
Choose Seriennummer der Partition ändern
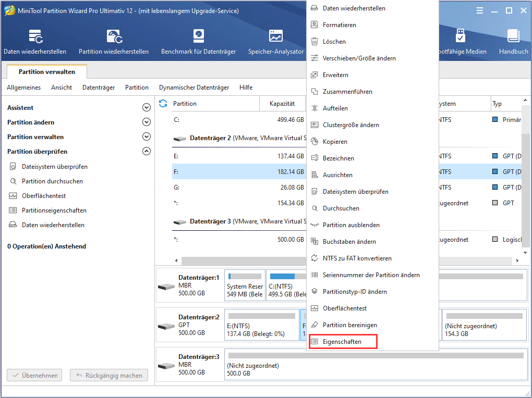(372, 275)
